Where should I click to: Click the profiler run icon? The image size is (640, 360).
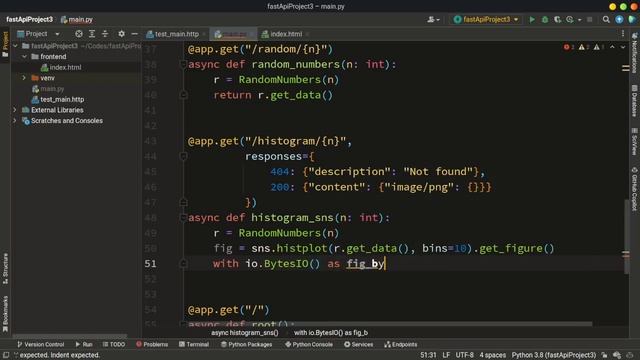pos(570,20)
